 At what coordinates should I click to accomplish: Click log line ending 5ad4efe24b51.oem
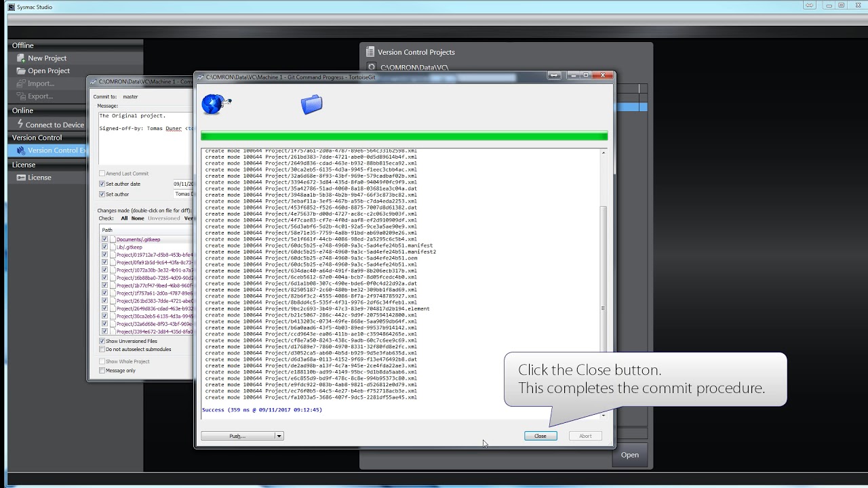[x=311, y=258]
